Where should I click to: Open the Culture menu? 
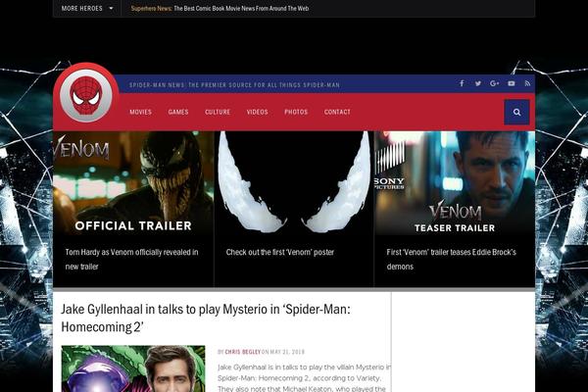[x=218, y=112]
